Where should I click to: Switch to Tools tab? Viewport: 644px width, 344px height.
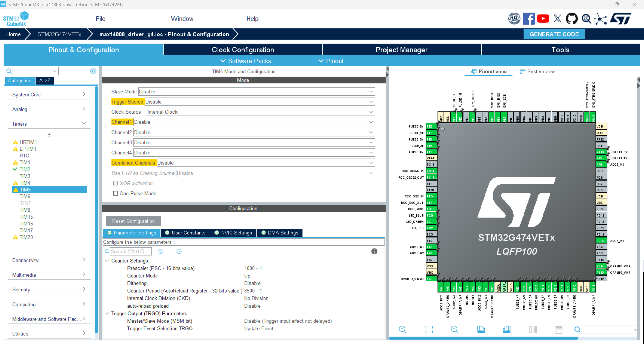pos(560,50)
